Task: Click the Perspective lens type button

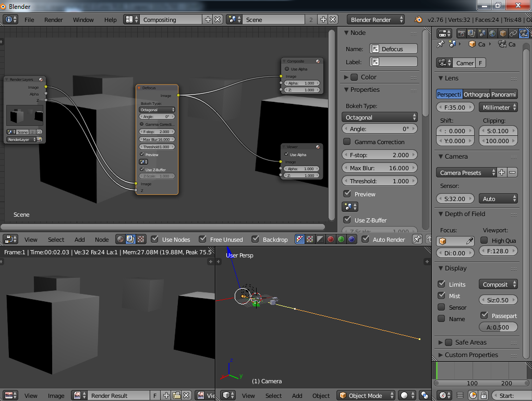Action: tap(449, 95)
